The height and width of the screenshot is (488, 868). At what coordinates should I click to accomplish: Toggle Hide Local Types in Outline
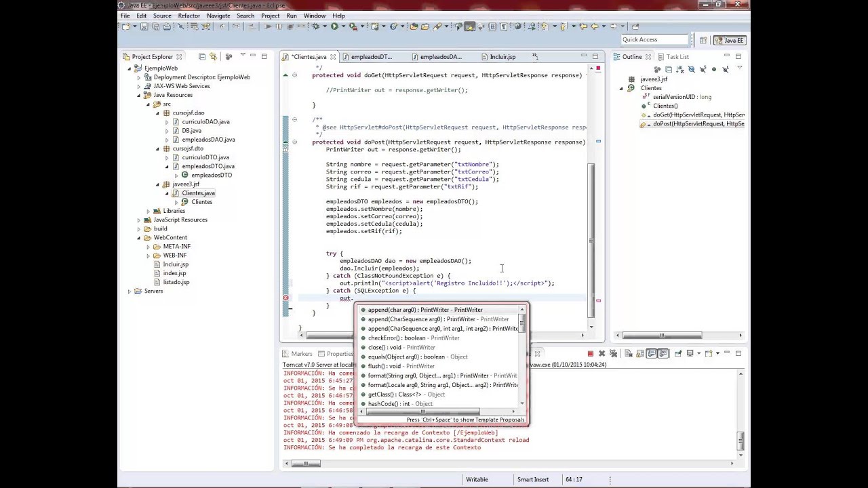[x=726, y=69]
